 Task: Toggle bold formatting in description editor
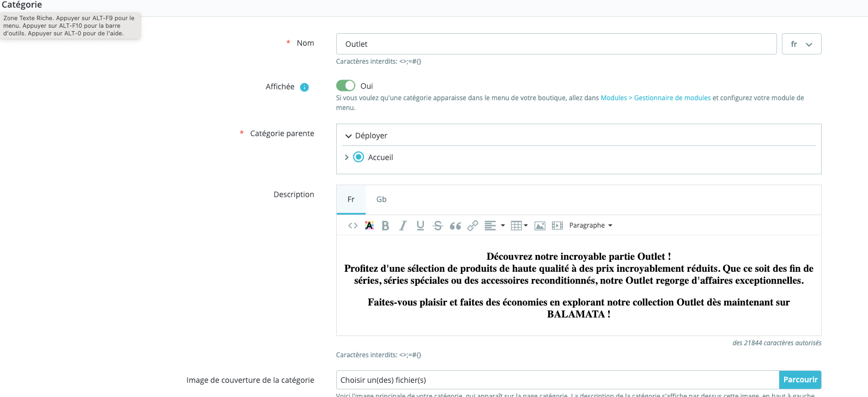[x=385, y=225]
